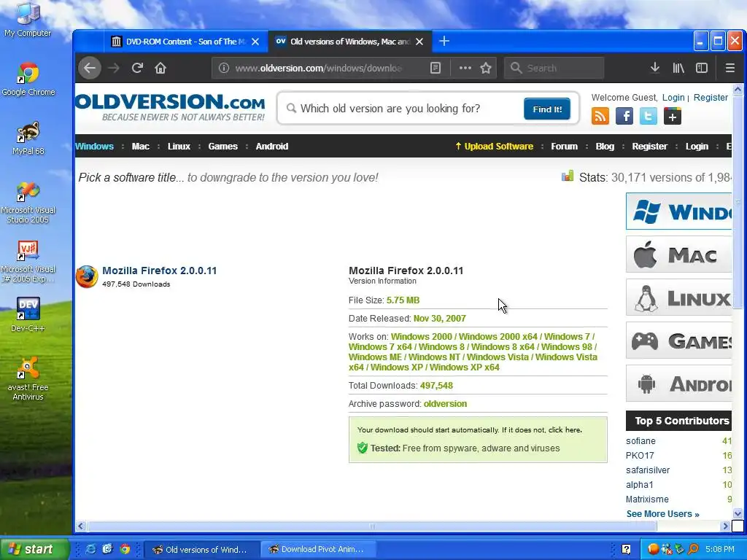
Task: Click the OLDVERSION.COM site logo
Action: (170, 107)
